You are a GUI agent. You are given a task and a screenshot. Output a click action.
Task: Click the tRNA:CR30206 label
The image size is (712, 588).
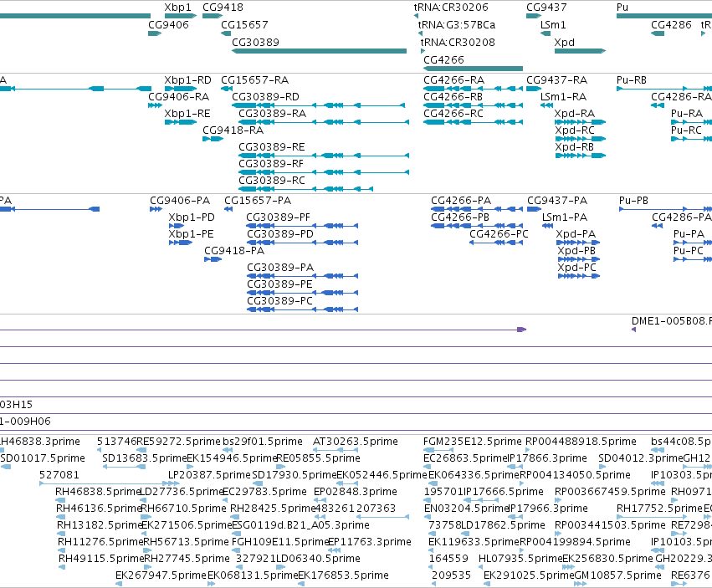coord(450,8)
